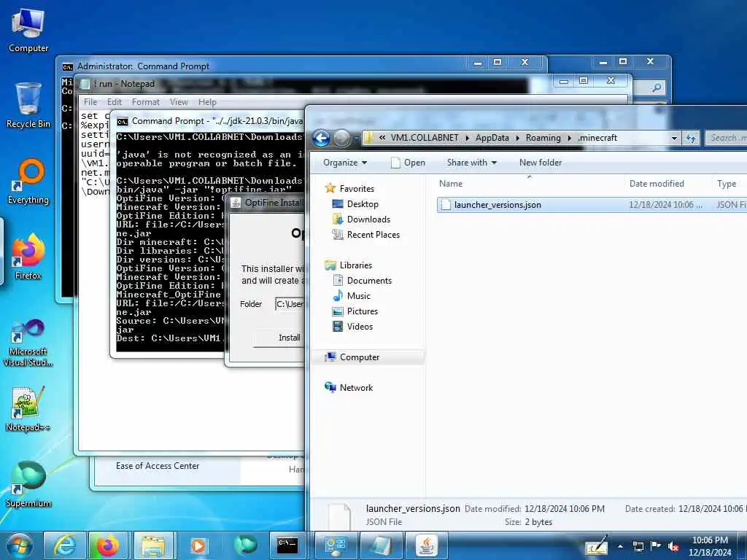Switch to Supermium on the taskbar
747x560 pixels.
tap(245, 545)
